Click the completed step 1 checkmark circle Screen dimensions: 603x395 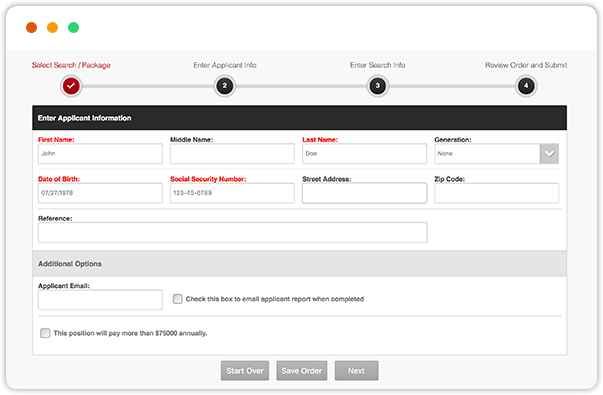[x=71, y=86]
